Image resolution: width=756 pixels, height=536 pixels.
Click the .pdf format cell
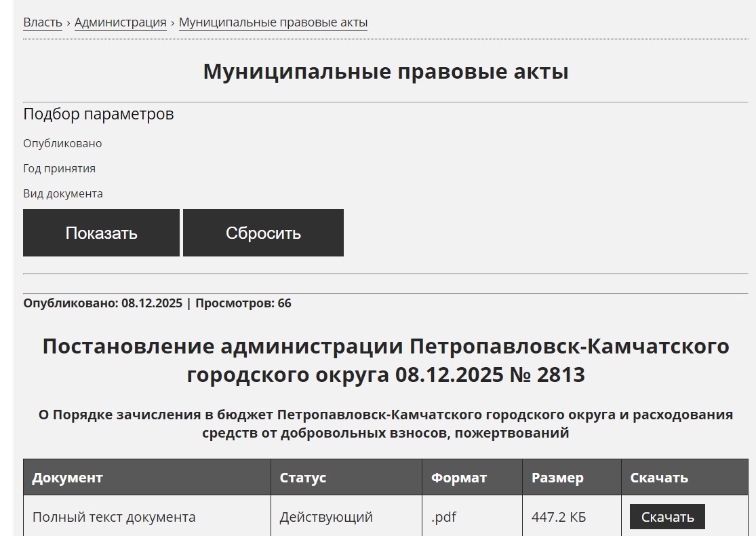(x=445, y=516)
